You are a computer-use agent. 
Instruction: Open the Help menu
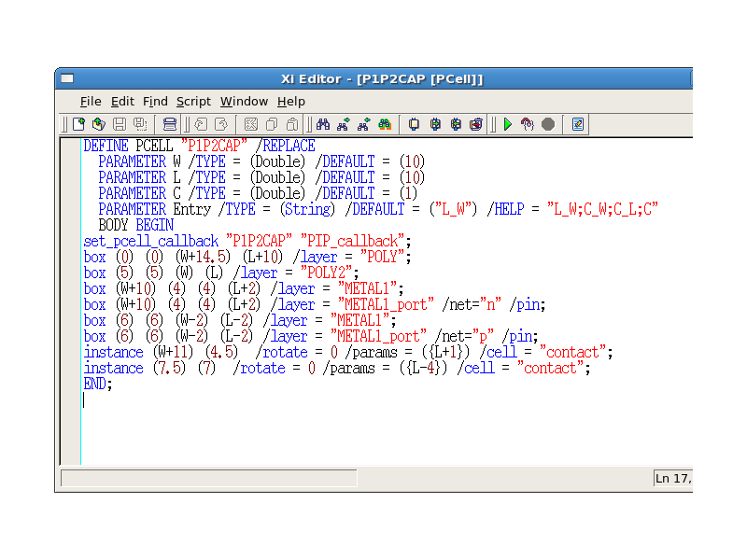(x=291, y=101)
